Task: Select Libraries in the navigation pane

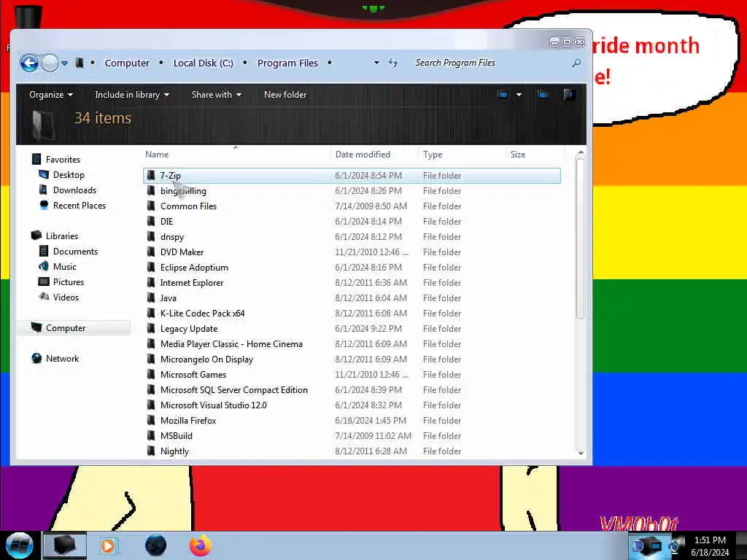Action: (62, 236)
